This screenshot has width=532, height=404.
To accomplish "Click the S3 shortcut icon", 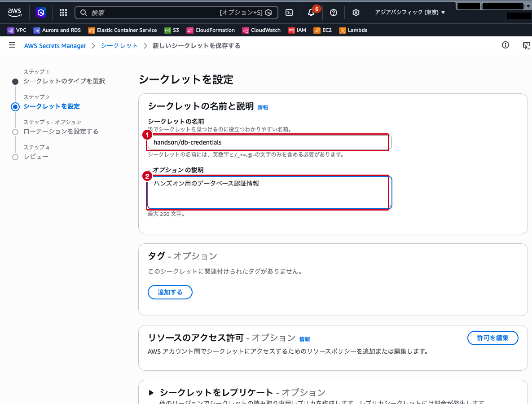I will 167,31.
